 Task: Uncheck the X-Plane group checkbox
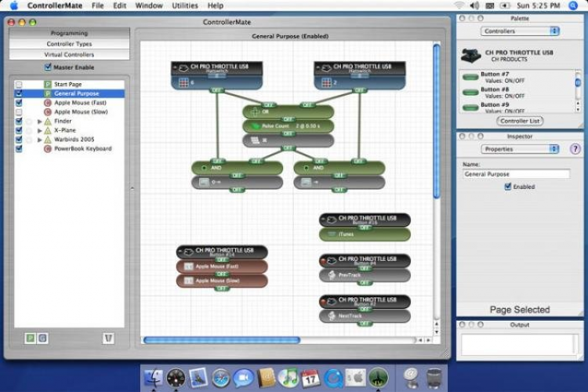coord(19,130)
